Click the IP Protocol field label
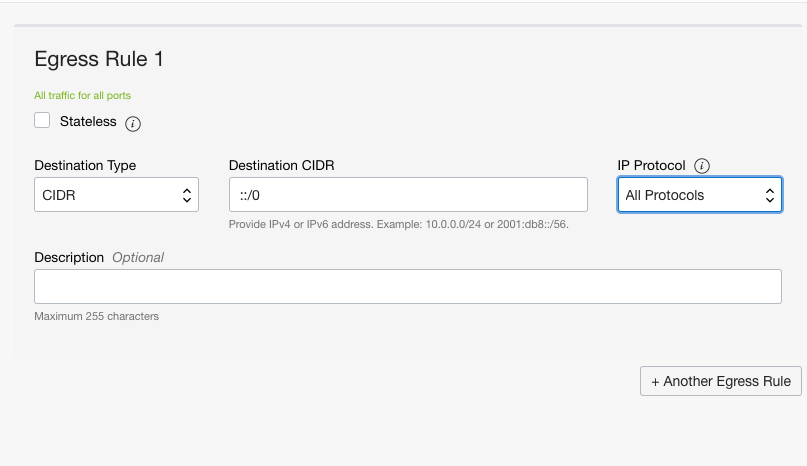 point(651,165)
